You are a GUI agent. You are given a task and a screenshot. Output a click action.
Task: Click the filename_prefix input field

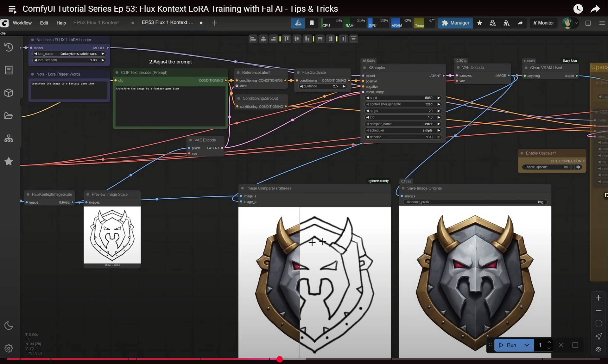tap(474, 202)
